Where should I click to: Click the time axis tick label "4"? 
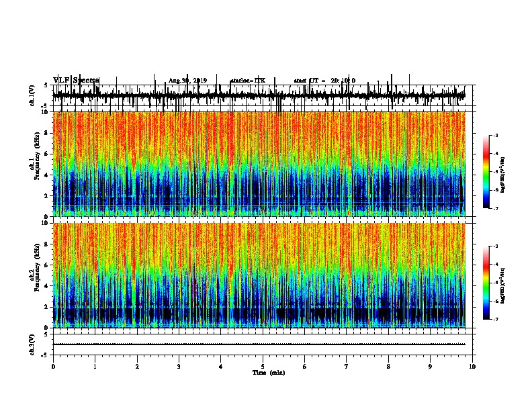tap(220, 367)
